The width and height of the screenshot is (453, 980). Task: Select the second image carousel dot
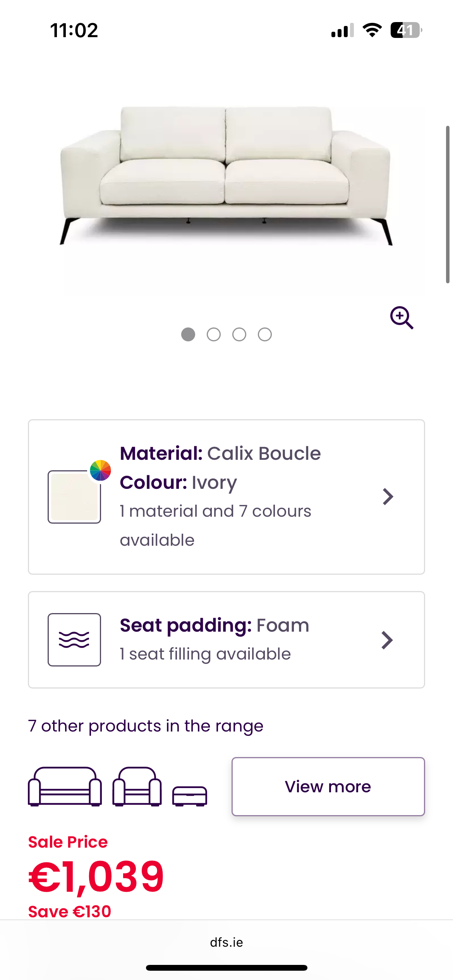214,334
